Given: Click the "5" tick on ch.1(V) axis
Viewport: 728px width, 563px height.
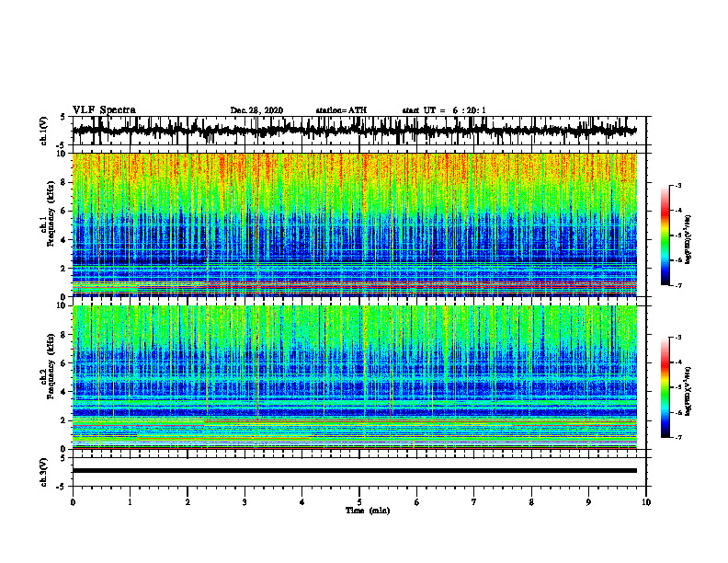Looking at the screenshot, I should point(63,118).
